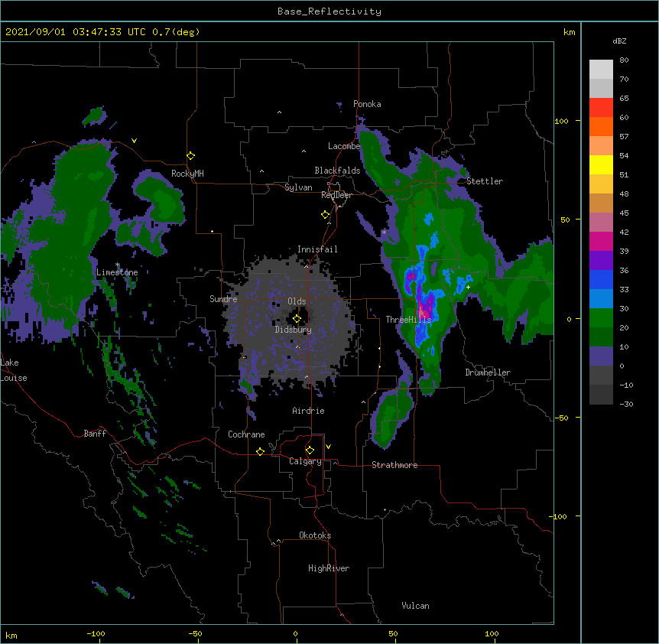659x644 pixels.
Task: Select the bright yellow swatch below 54 dBZ
Action: click(601, 164)
